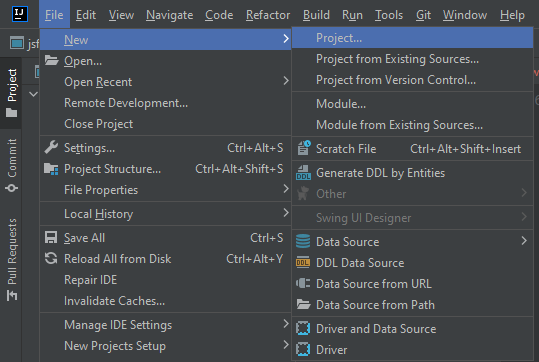
Task: Click Repair IDE entry
Action: click(165, 280)
